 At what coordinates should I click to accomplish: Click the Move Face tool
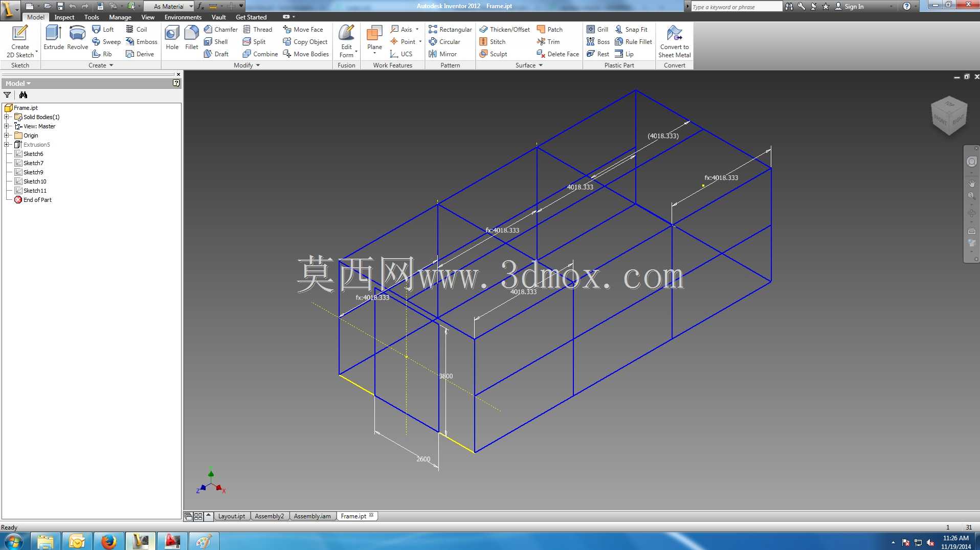click(303, 30)
